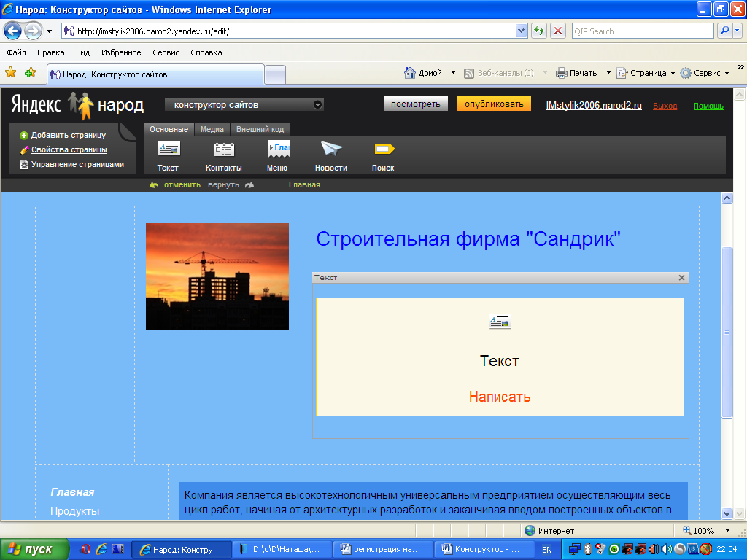Open the Избранное menu
Viewport: 747px width, 560px height.
pyautogui.click(x=121, y=52)
